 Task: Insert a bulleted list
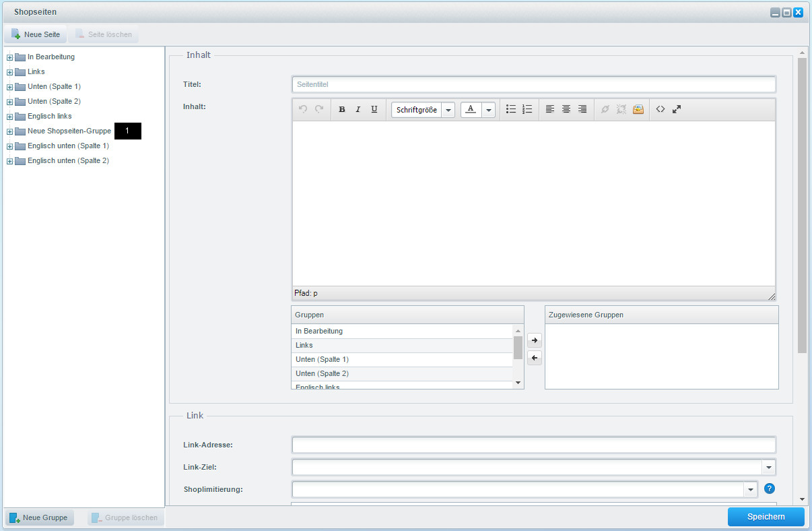[x=511, y=109]
